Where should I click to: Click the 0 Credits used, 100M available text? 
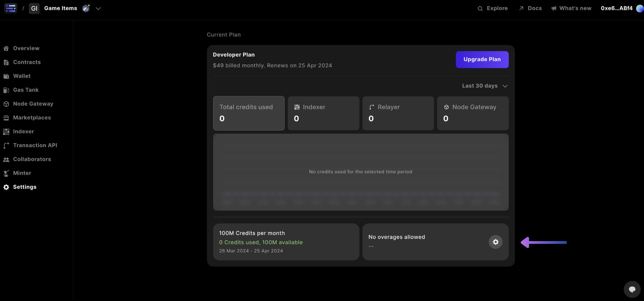[x=261, y=242]
